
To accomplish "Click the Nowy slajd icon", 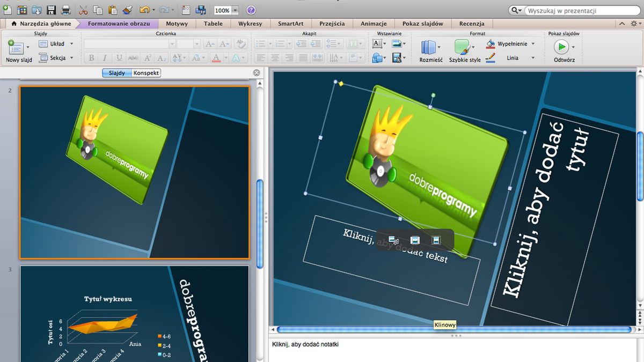I will pos(16,47).
